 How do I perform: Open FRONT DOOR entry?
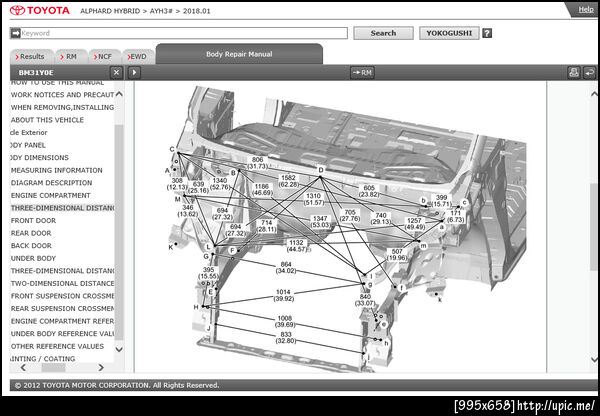tap(33, 220)
